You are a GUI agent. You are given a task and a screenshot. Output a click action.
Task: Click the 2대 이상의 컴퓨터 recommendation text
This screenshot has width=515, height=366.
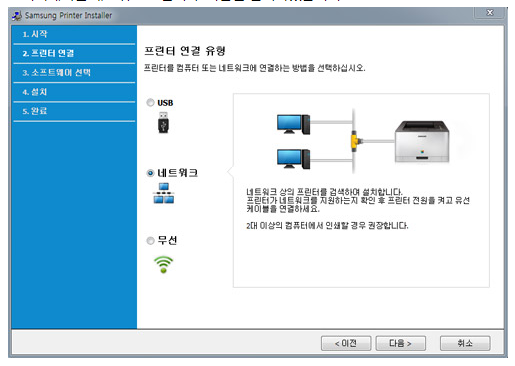327,226
